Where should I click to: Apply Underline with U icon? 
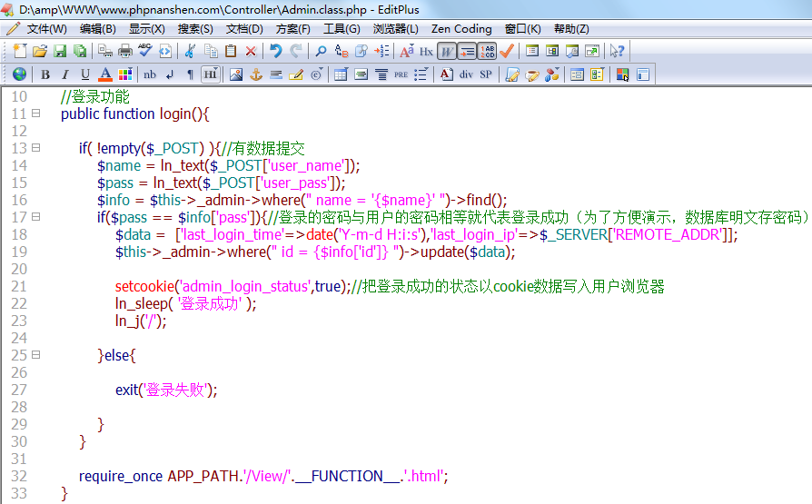[85, 74]
